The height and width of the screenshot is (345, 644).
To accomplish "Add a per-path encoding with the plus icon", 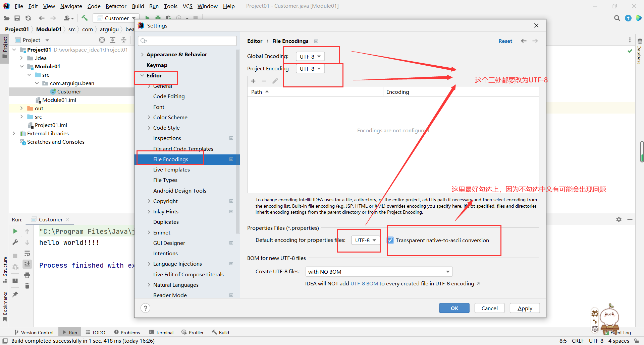I will pyautogui.click(x=253, y=81).
